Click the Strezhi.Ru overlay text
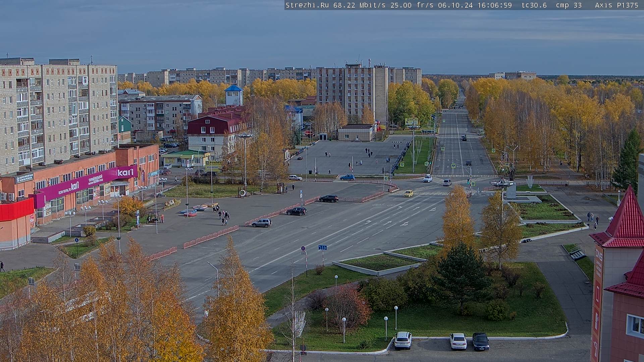 [307, 5]
